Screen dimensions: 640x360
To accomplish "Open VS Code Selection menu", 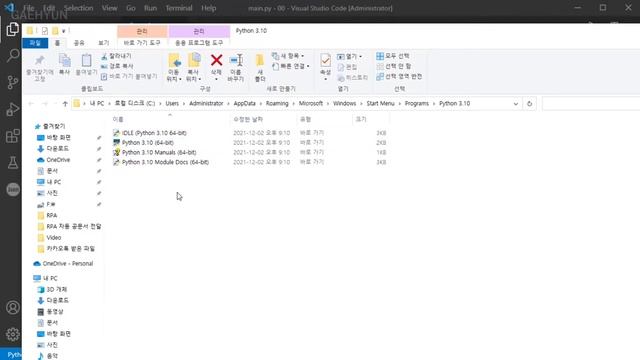I will click(78, 8).
